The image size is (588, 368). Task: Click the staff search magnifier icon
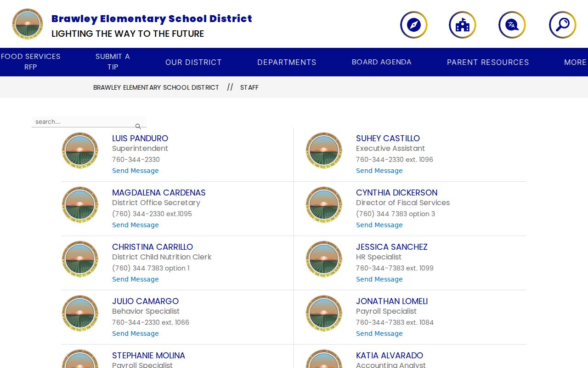138,126
